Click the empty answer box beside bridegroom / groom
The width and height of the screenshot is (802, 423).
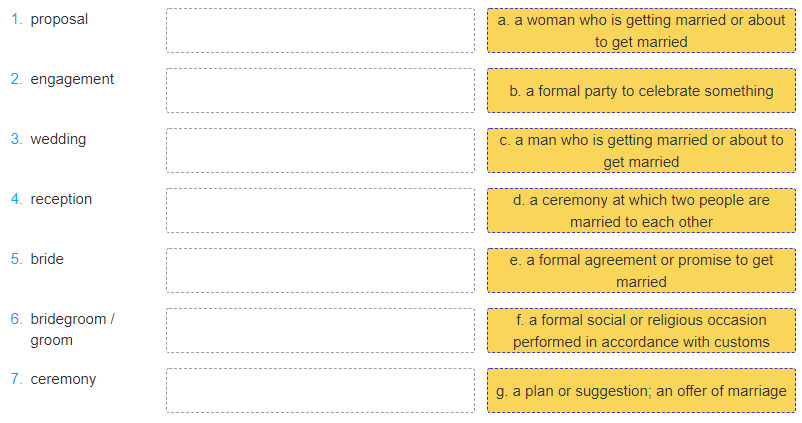click(320, 330)
